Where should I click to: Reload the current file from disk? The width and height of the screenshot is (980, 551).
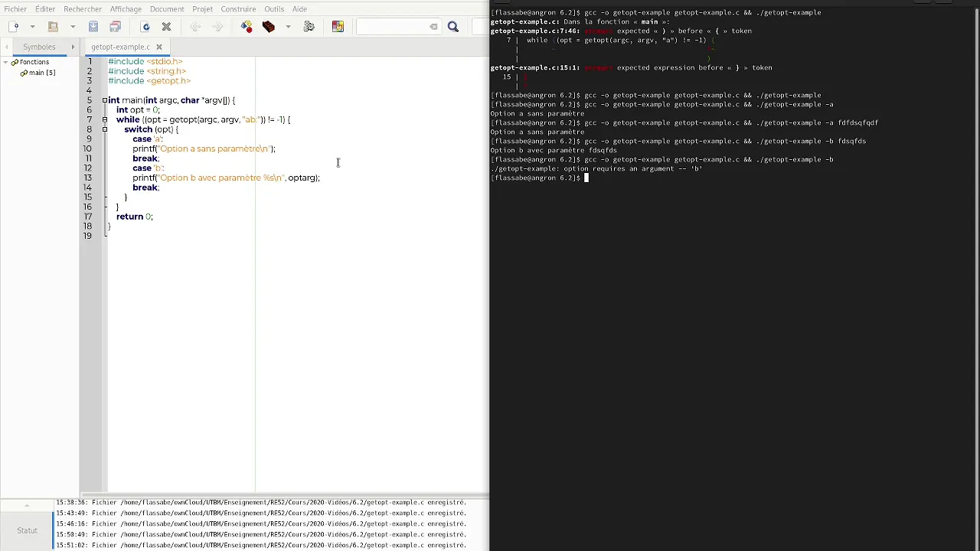point(145,27)
